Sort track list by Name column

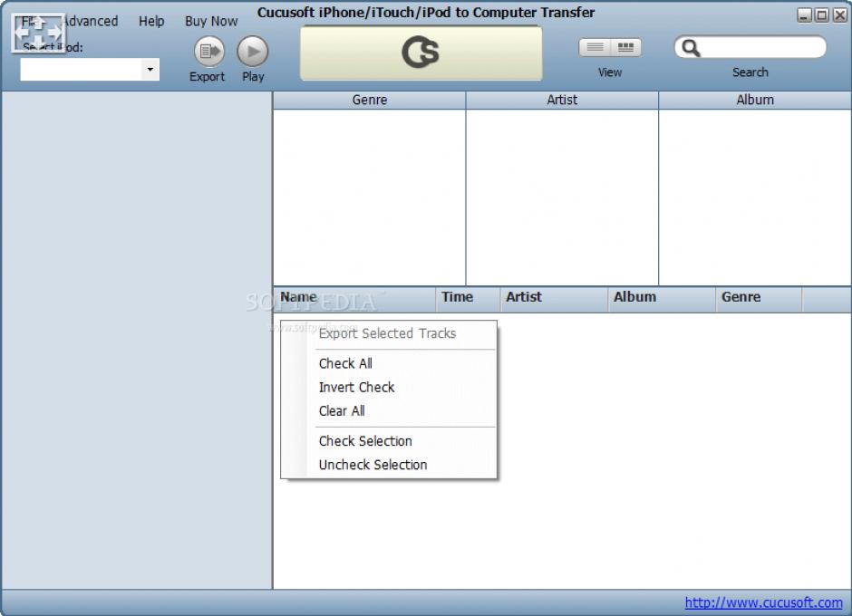tap(354, 298)
